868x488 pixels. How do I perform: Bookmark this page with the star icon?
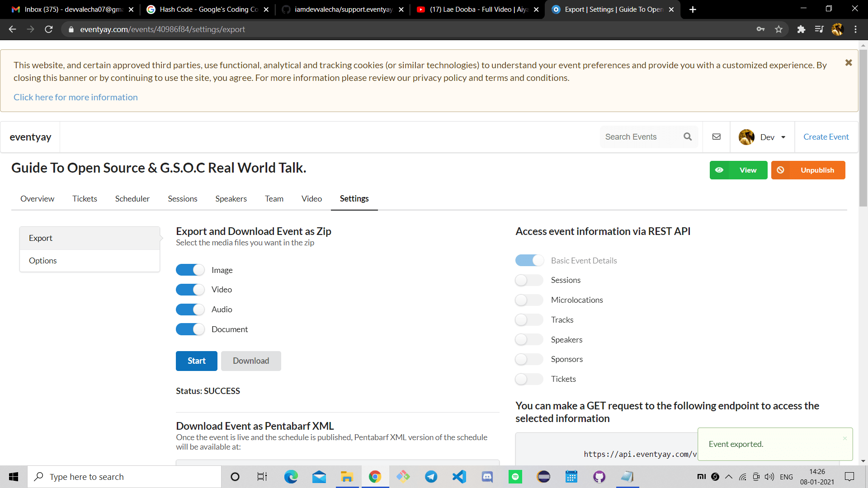(x=778, y=29)
